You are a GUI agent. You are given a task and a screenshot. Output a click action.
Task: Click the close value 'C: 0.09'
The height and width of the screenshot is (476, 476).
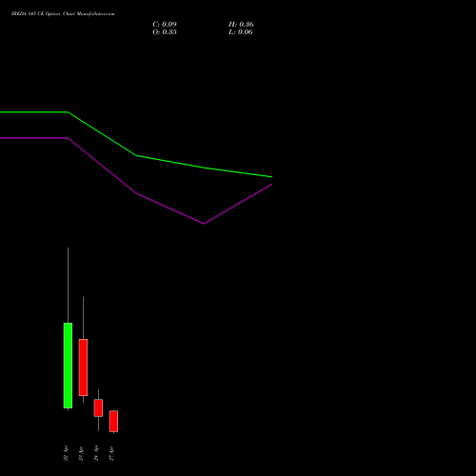[x=165, y=25]
